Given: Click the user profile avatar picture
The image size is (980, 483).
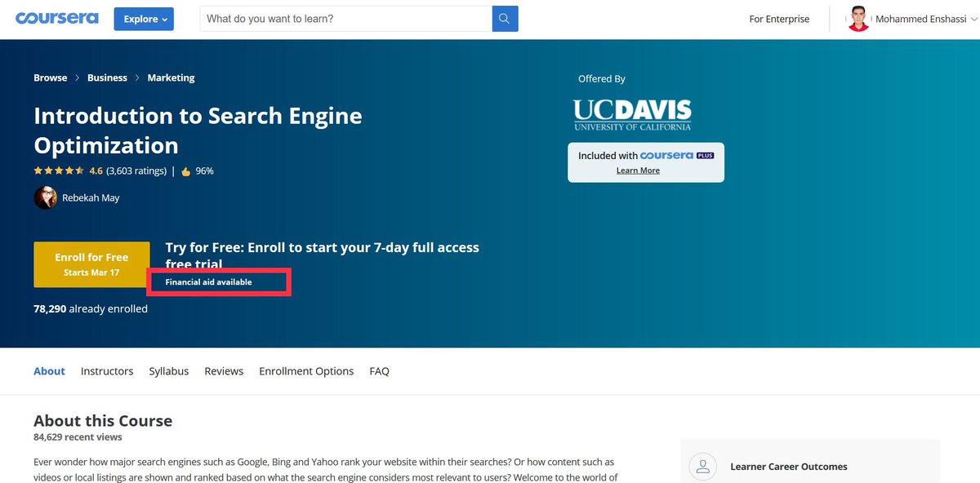Looking at the screenshot, I should [x=859, y=19].
